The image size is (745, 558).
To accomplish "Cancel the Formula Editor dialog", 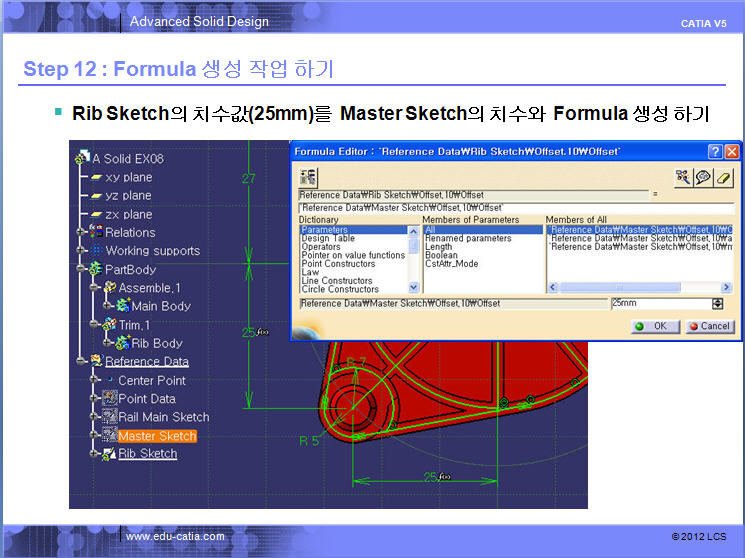I will coord(709,326).
